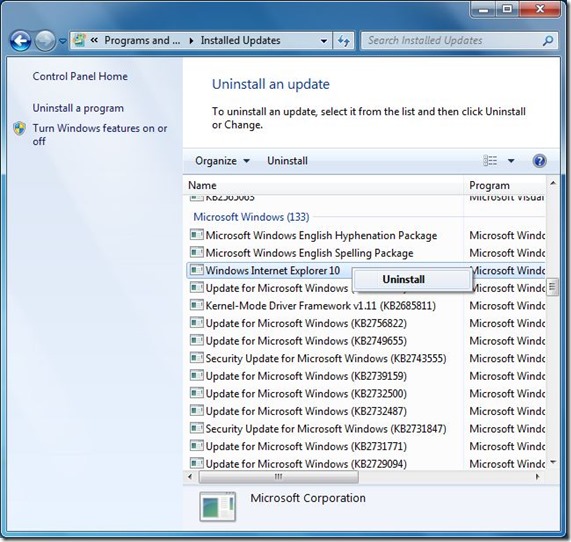571x542 pixels.
Task: Select Programs and ... breadcrumb
Action: pyautogui.click(x=142, y=40)
